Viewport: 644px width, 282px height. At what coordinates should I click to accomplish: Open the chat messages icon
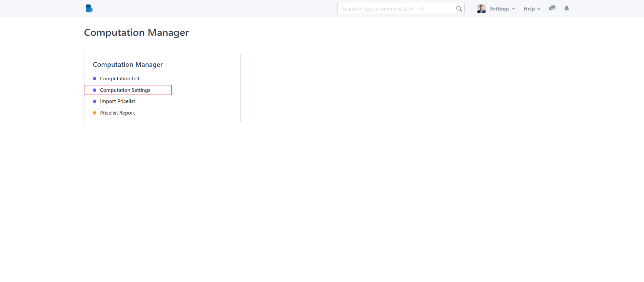pyautogui.click(x=552, y=8)
